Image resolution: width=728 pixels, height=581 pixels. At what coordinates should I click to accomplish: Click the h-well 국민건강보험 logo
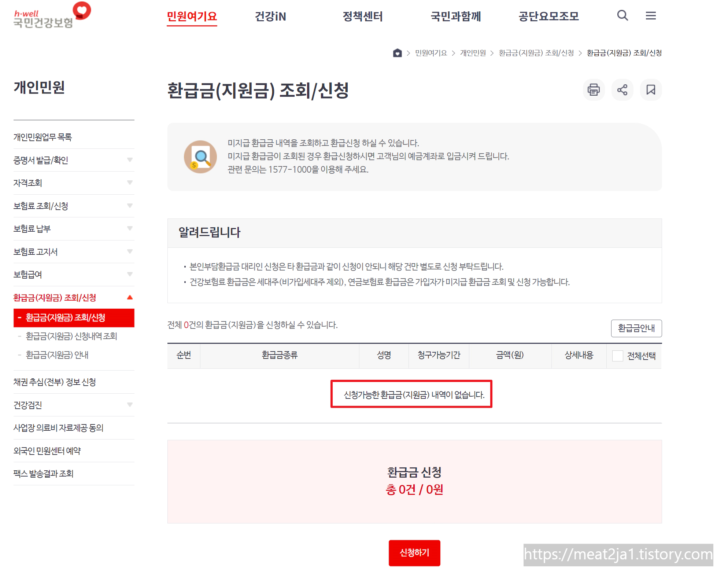tap(51, 16)
